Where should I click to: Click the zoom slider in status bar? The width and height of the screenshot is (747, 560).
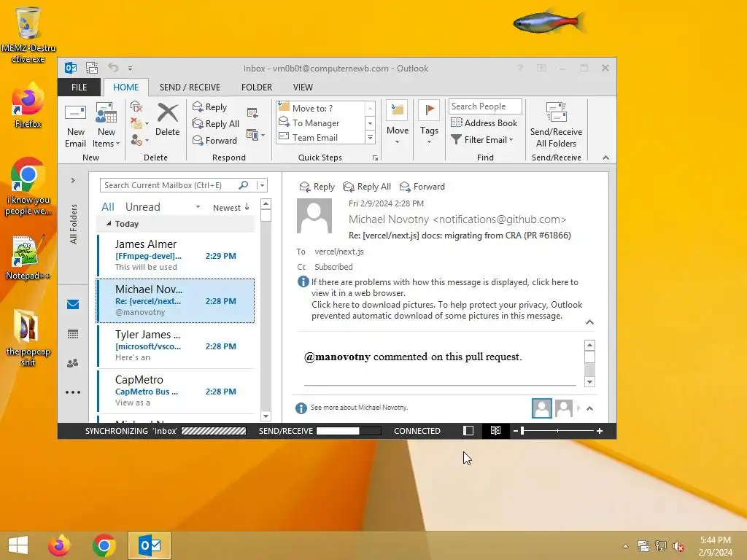[557, 431]
